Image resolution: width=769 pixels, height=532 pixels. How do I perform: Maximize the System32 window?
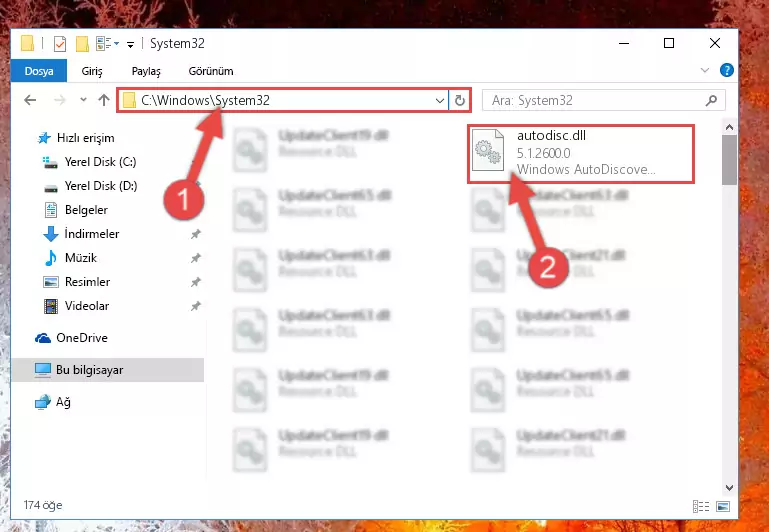coord(668,43)
